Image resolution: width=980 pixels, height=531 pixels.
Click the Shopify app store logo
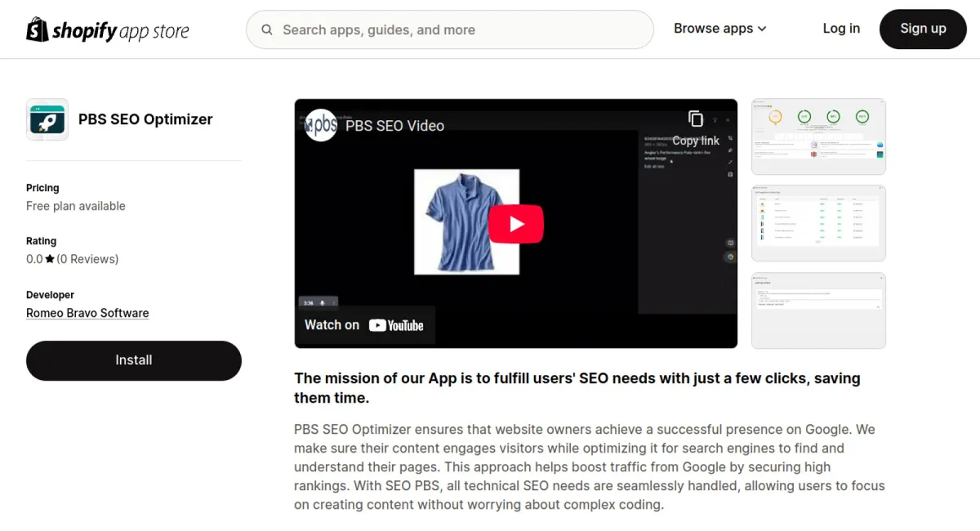pos(108,30)
